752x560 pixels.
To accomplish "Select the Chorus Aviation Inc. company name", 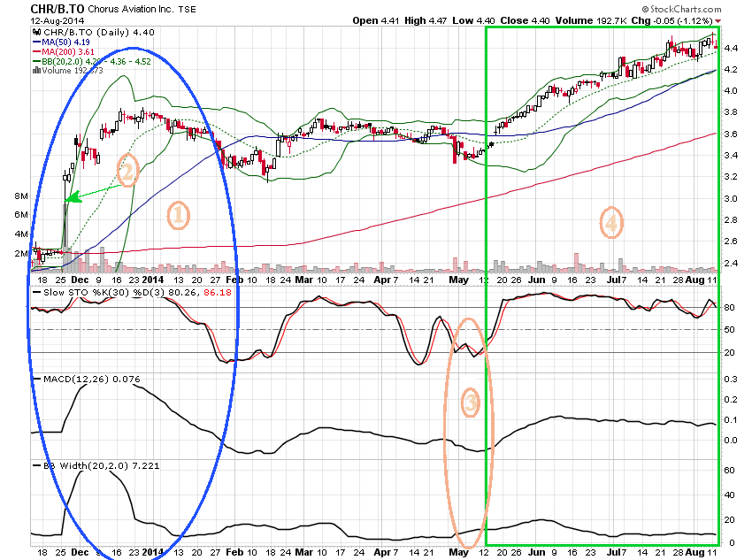I will tap(130, 9).
